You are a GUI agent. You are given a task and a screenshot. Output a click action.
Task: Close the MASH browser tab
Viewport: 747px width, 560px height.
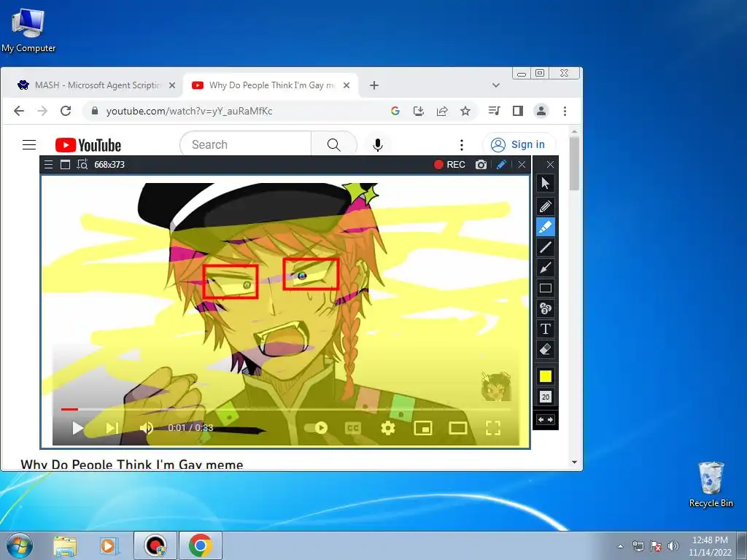172,85
